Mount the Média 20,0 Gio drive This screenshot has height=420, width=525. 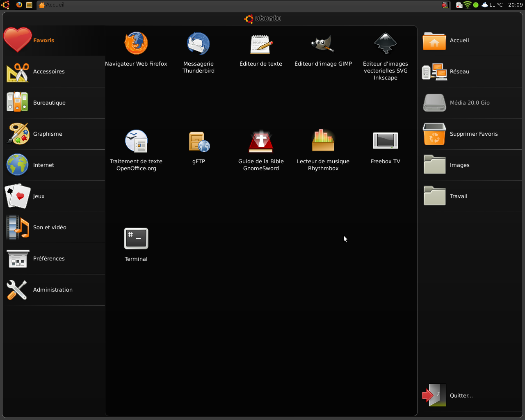click(471, 103)
